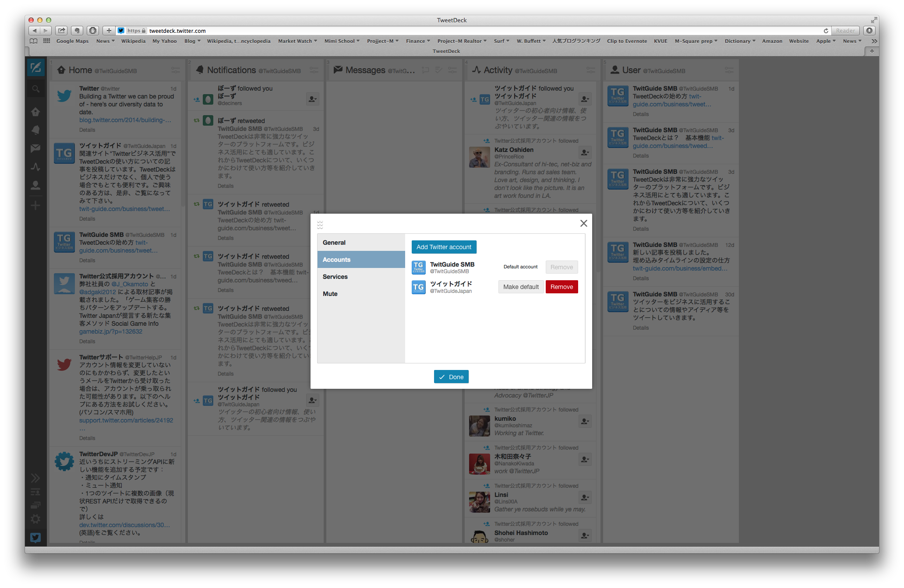904x588 pixels.
Task: Click the drag handle icon in settings dialog
Action: 320,225
